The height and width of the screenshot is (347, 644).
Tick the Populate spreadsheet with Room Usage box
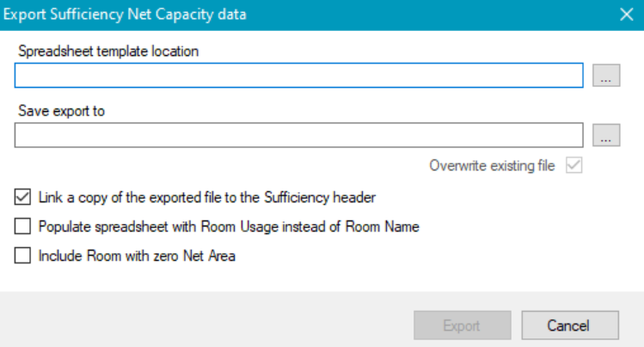(22, 226)
